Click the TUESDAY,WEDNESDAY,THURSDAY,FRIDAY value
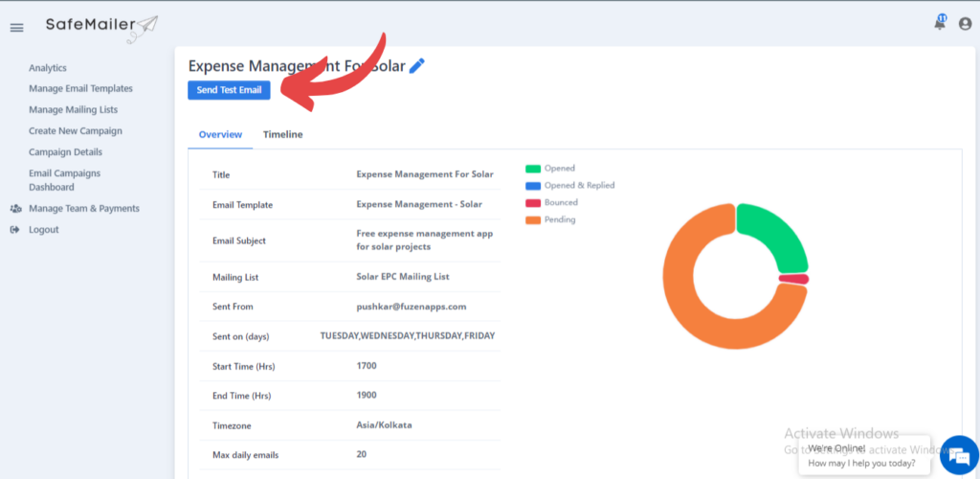Image resolution: width=980 pixels, height=479 pixels. point(408,336)
